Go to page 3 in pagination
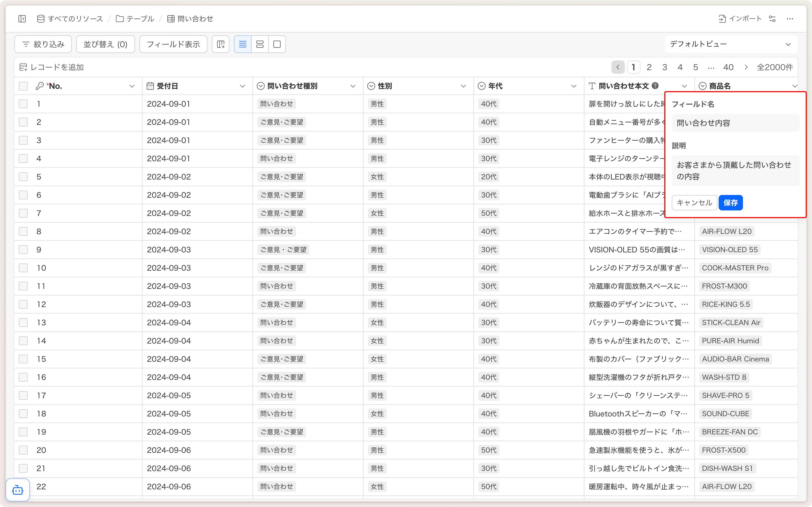Image resolution: width=812 pixels, height=507 pixels. click(665, 67)
